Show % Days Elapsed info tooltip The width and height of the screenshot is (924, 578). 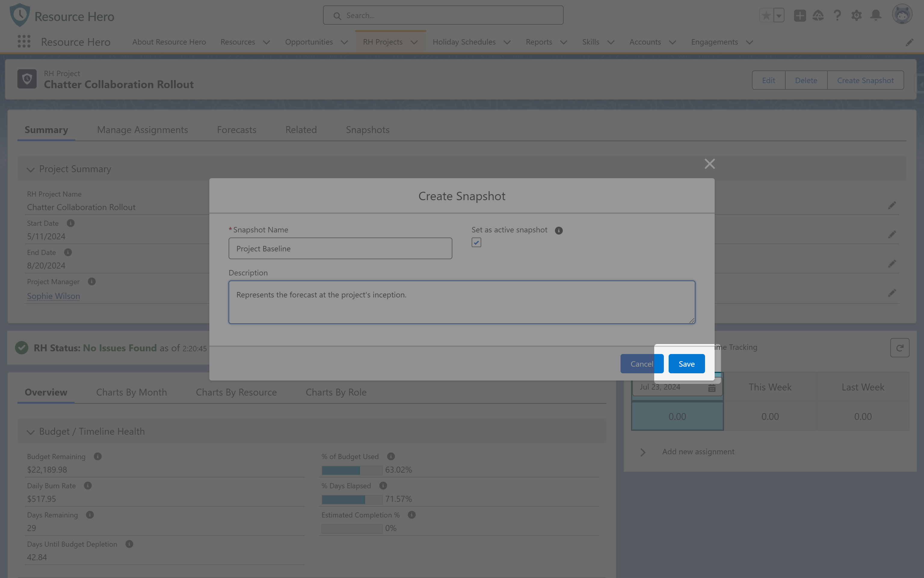pos(383,486)
